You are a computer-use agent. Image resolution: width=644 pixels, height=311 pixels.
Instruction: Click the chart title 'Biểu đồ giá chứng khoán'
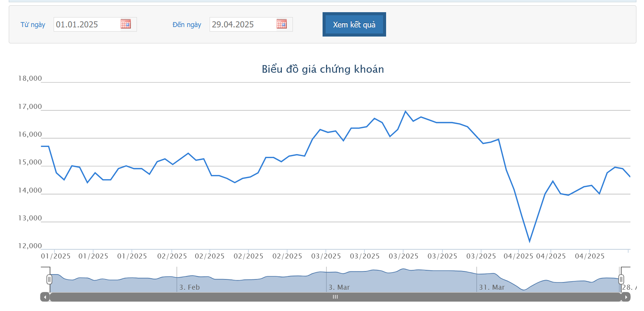point(323,69)
